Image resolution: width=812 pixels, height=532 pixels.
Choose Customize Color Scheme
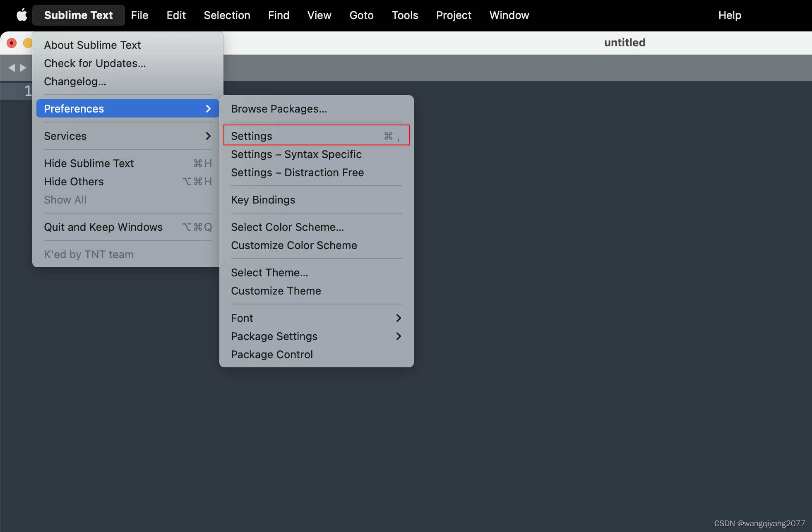click(317, 245)
